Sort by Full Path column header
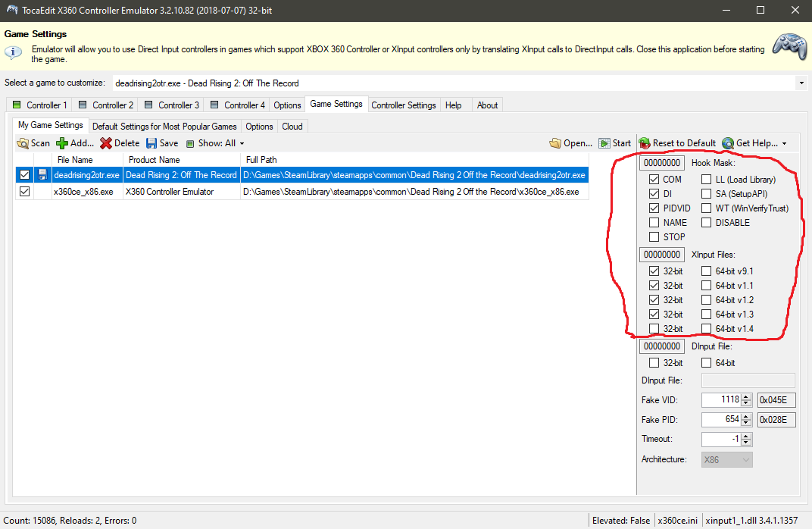The height and width of the screenshot is (529, 812). [x=414, y=160]
